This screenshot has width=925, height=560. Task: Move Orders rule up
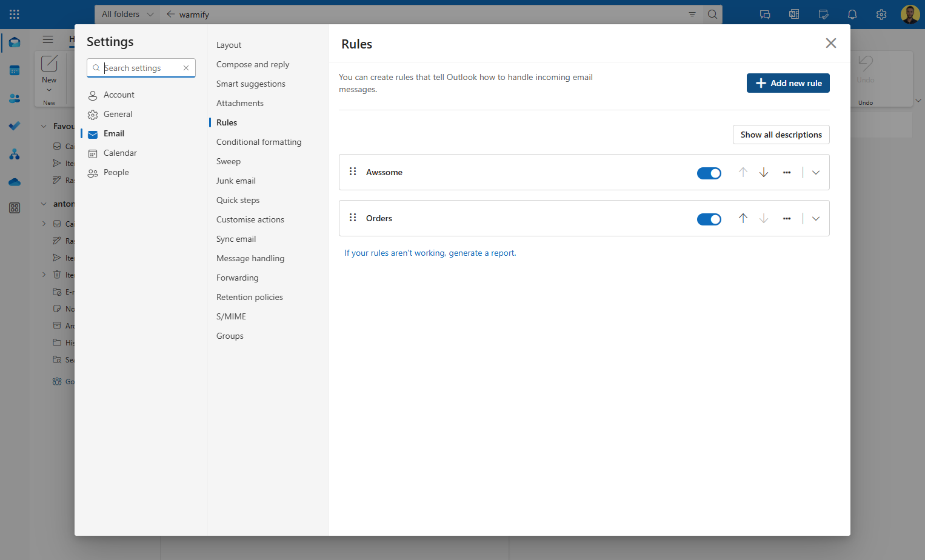point(743,218)
